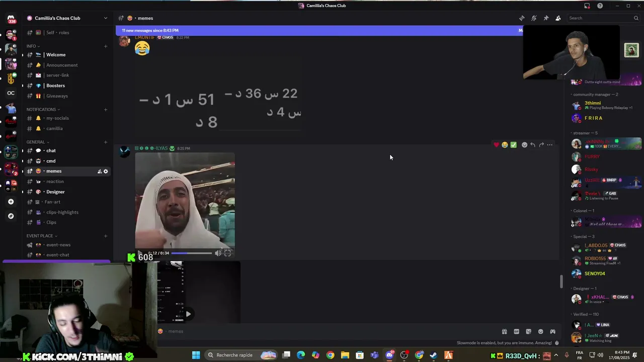This screenshot has width=644, height=362.
Task: Open SENOY04 member profile
Action: 606,274
